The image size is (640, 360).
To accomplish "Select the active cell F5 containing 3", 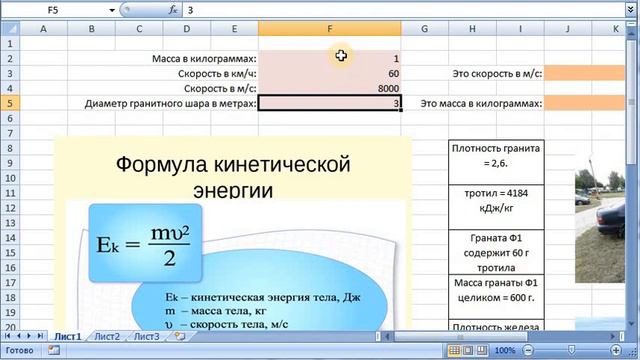I will pos(330,103).
